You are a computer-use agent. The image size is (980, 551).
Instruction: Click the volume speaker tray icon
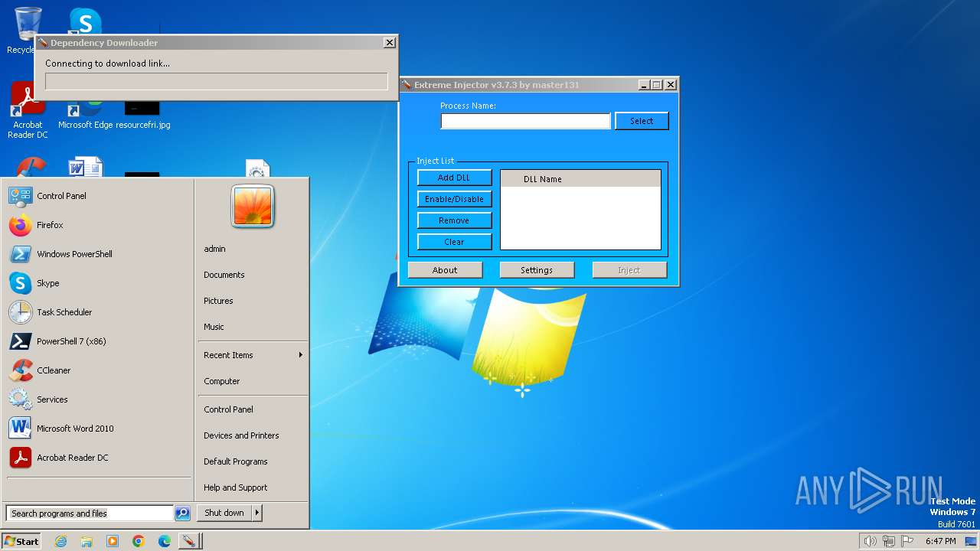pos(870,541)
